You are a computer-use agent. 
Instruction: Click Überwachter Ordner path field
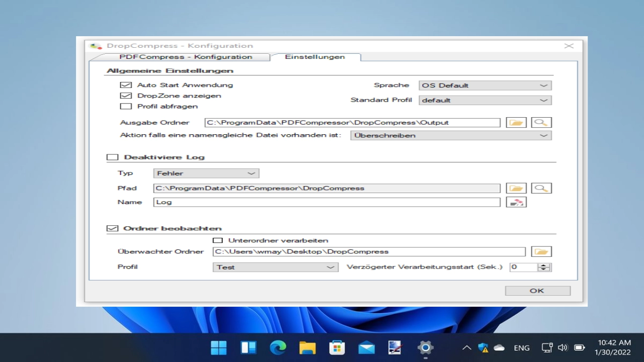pos(369,252)
